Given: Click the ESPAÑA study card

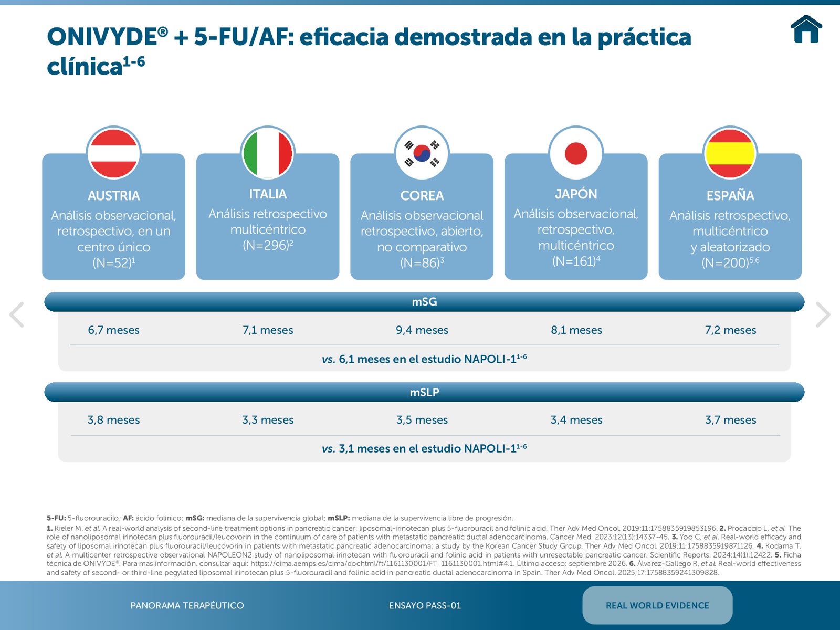Looking at the screenshot, I should click(x=730, y=216).
